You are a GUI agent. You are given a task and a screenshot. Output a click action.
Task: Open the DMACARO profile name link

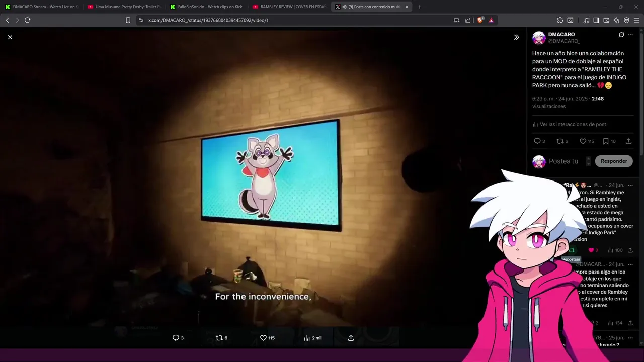[561, 34]
